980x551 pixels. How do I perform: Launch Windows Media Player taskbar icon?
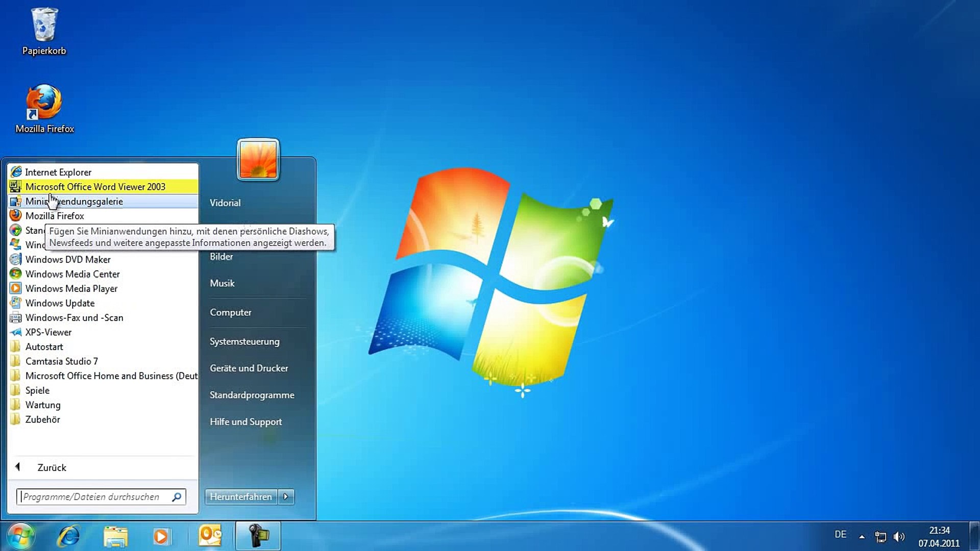click(x=161, y=536)
